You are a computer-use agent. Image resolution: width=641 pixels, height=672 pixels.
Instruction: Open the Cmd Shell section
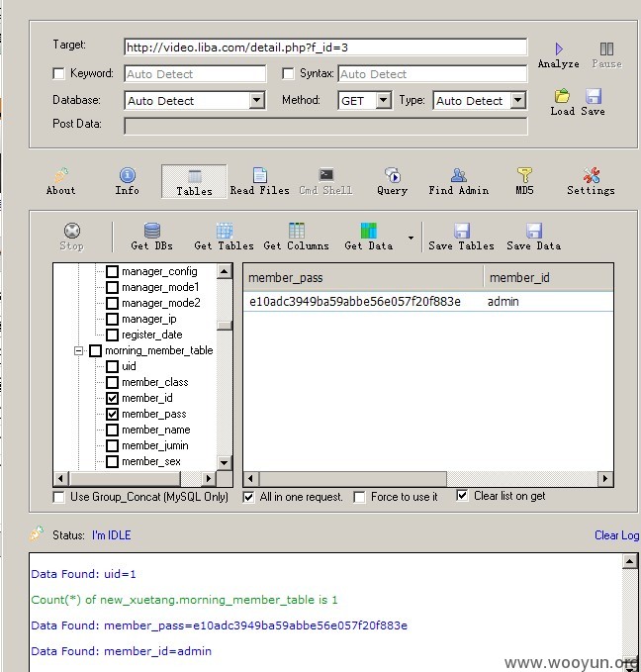pyautogui.click(x=326, y=182)
